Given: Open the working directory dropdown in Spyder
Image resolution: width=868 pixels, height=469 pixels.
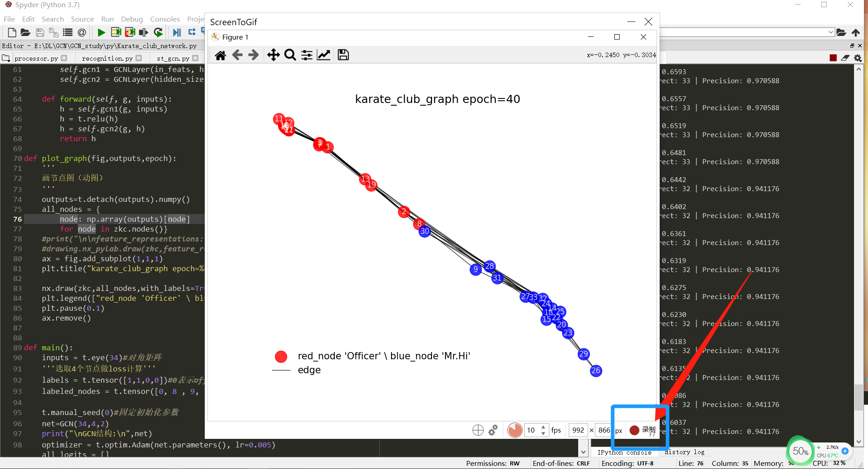Looking at the screenshot, I should pyautogui.click(x=830, y=32).
